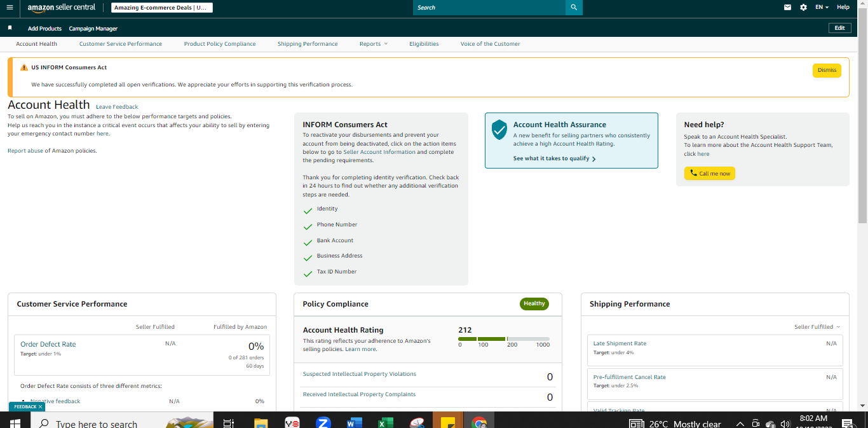Click the 'Bank Account' checklist item
This screenshot has height=428, width=868.
pos(335,240)
